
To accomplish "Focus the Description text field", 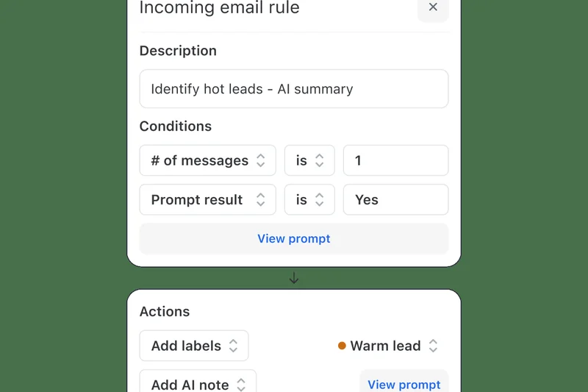I will (x=294, y=89).
